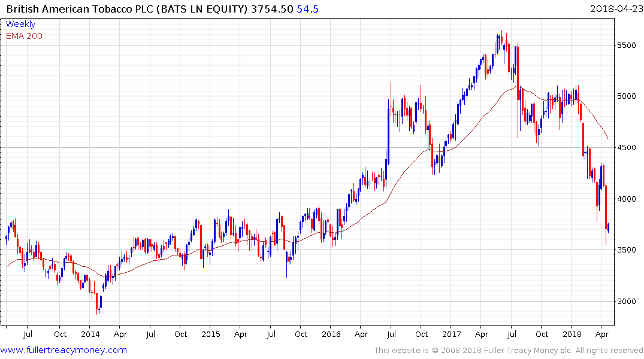Select the last price value 3754.50
The height and width of the screenshot is (359, 644).
(x=272, y=9)
